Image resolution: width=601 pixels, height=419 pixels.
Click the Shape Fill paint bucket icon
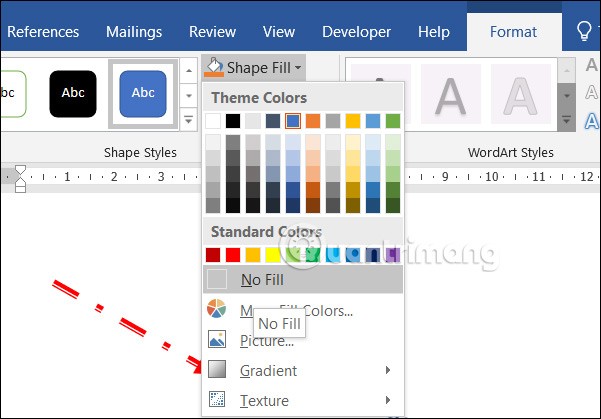[214, 67]
